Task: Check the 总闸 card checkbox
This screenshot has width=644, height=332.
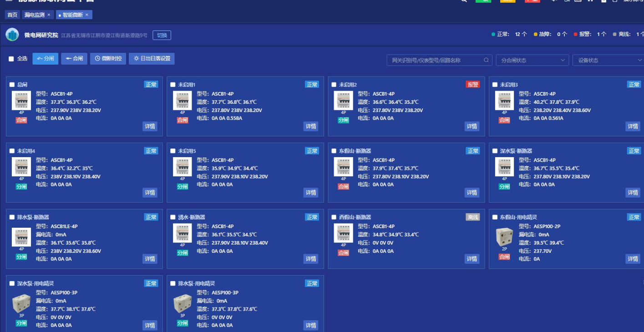Action: pos(12,85)
